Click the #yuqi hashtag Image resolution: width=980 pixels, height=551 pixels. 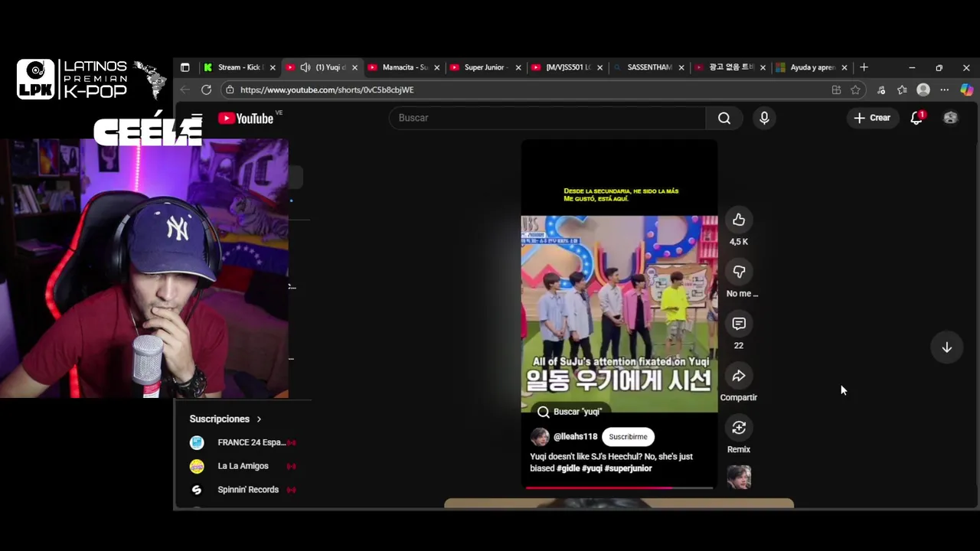point(592,468)
